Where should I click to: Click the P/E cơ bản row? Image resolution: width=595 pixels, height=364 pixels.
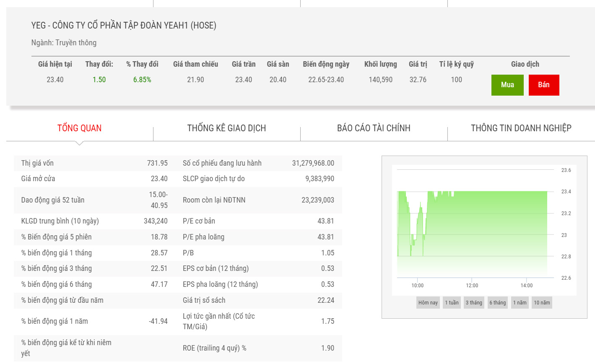click(x=258, y=221)
